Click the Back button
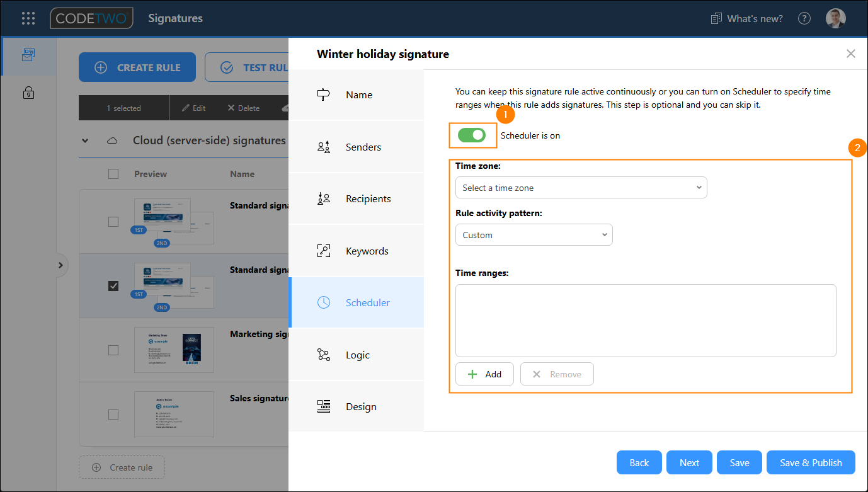Image resolution: width=868 pixels, height=492 pixels. click(639, 462)
